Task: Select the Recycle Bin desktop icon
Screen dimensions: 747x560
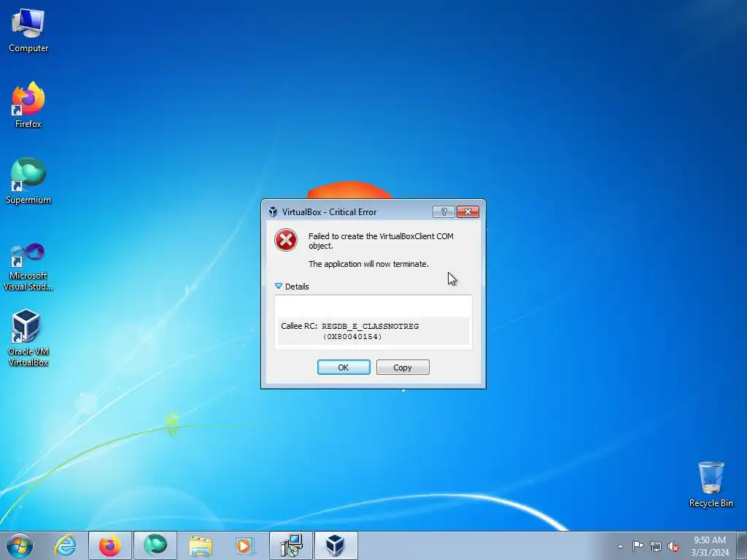Action: [711, 484]
